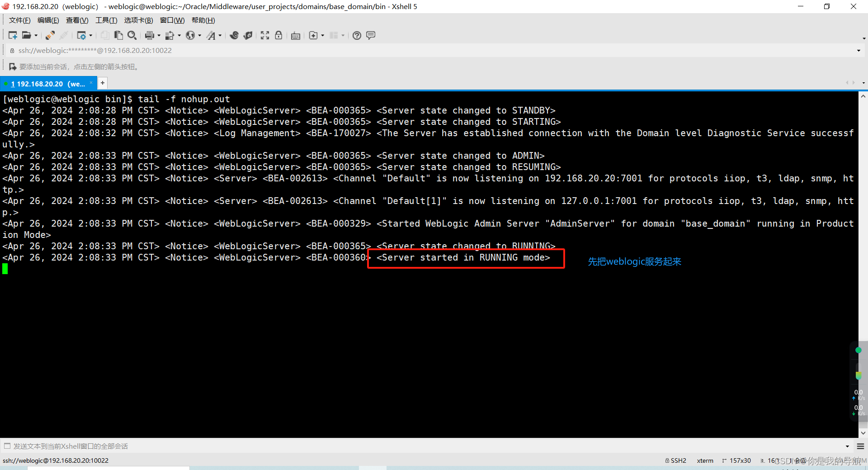
Task: Add a new tab with the plus button
Action: click(x=102, y=83)
